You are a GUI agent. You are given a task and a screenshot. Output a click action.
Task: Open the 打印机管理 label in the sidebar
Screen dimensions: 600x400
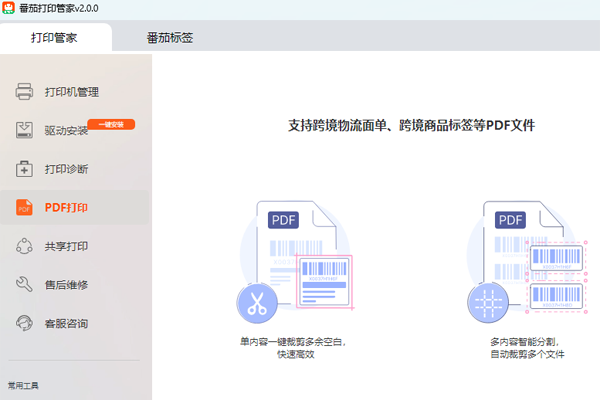71,92
